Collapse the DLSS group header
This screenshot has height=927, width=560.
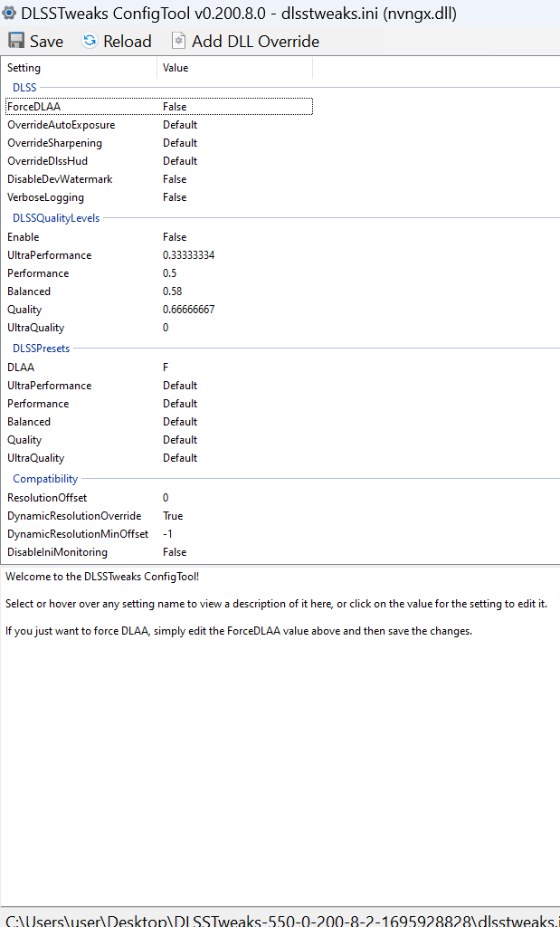click(x=24, y=88)
